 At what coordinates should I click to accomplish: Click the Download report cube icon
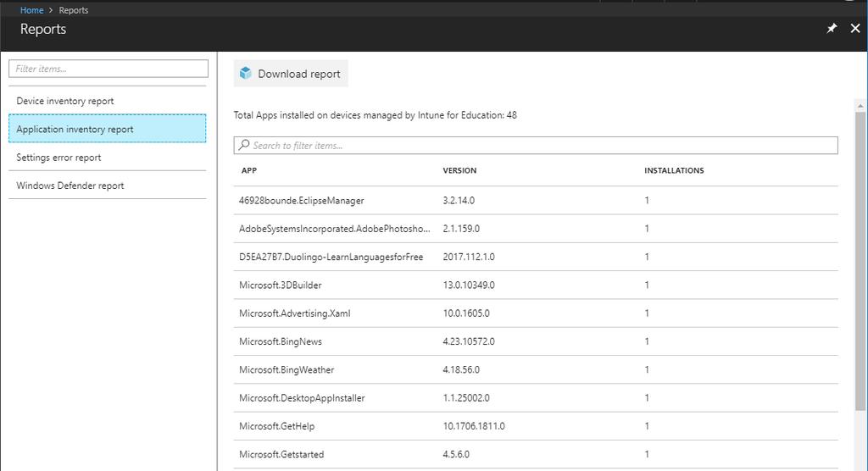(245, 73)
